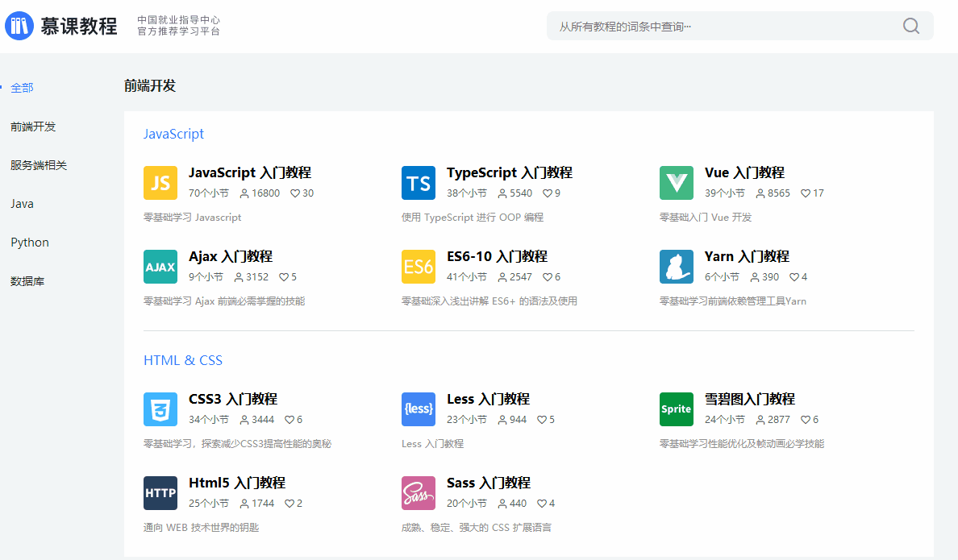
Task: Click the heart icon on Sass 入门教程
Action: click(542, 504)
